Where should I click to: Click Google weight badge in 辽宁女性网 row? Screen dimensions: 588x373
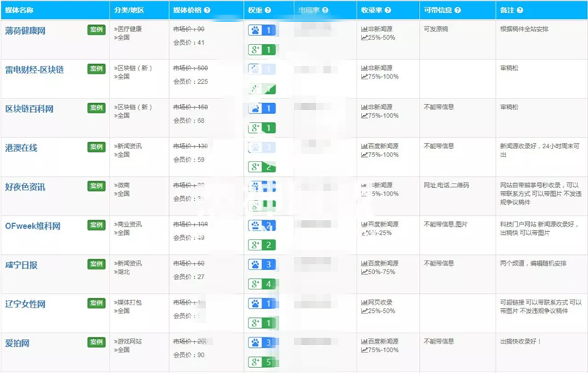click(262, 323)
